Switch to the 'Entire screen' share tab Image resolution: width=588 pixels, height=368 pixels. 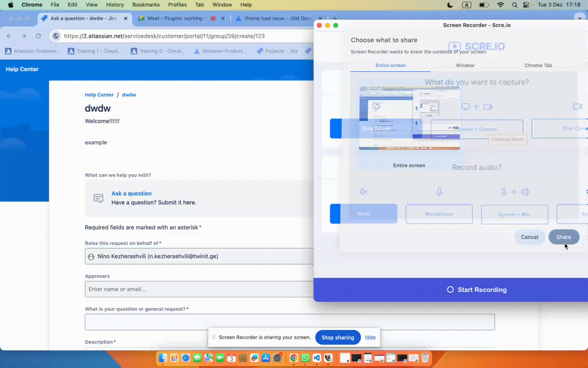point(390,65)
